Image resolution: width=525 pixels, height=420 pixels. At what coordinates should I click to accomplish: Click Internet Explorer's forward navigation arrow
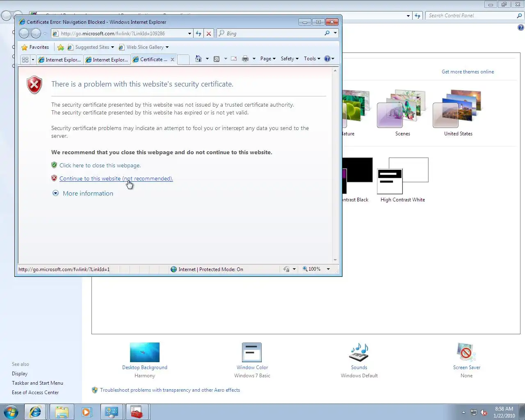click(36, 33)
